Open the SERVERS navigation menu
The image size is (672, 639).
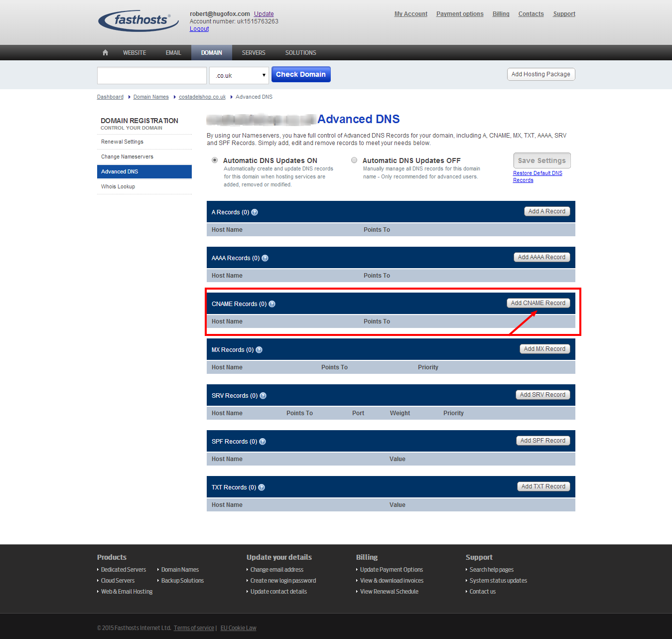tap(254, 52)
